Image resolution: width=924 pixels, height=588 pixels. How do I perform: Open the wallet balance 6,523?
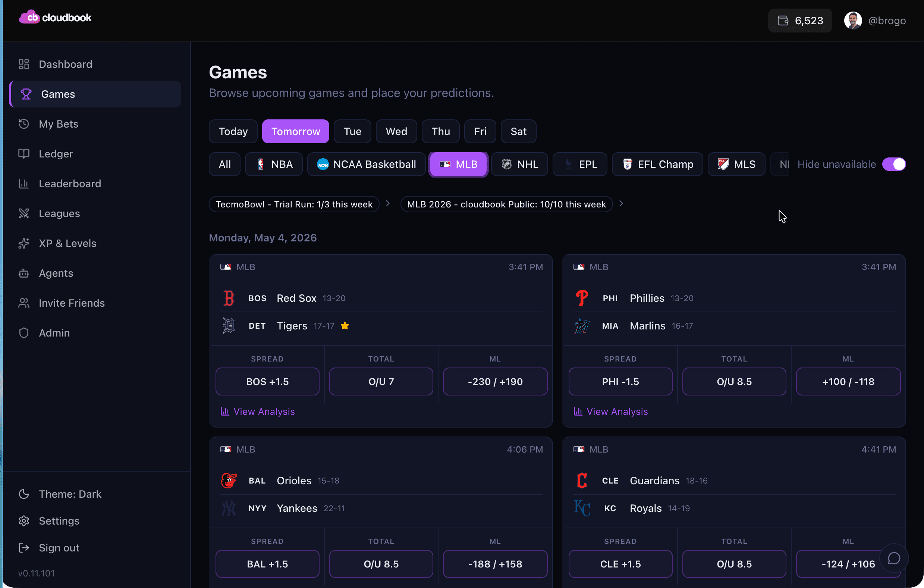[800, 21]
